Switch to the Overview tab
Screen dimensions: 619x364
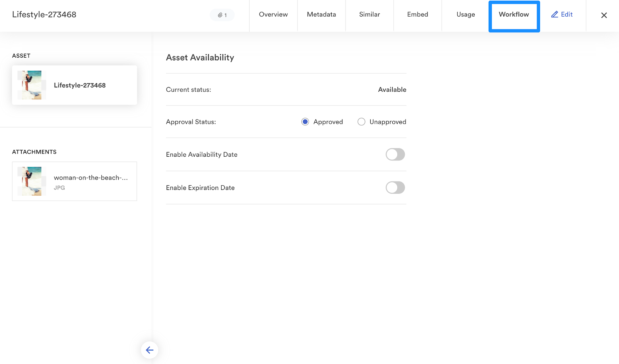273,15
